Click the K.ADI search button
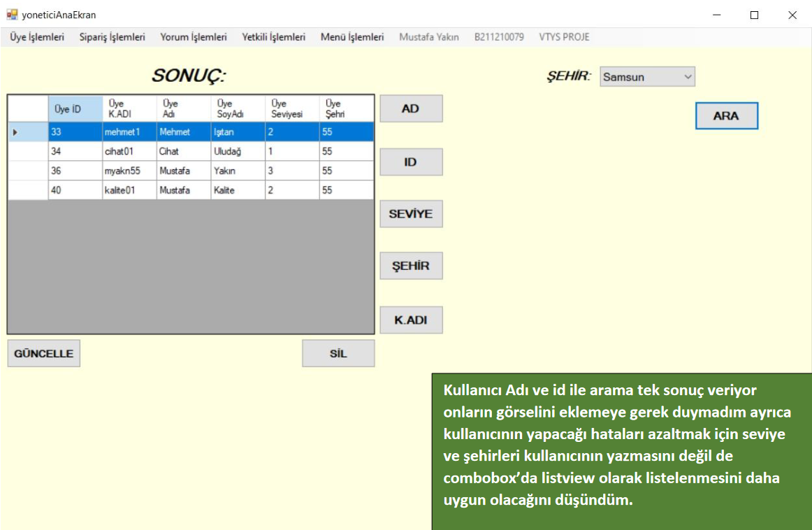This screenshot has height=530, width=812. 411,320
